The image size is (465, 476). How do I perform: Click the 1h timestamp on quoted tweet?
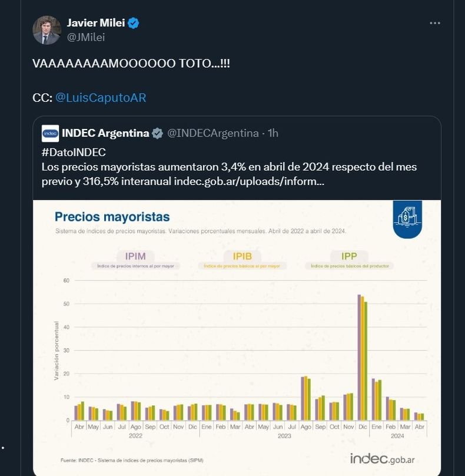(x=273, y=133)
